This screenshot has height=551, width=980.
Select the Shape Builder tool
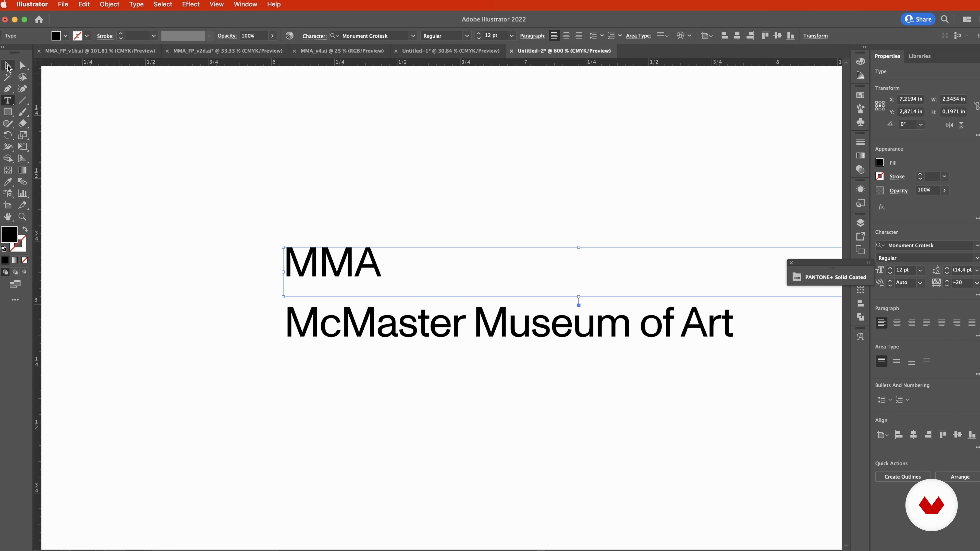(x=8, y=159)
